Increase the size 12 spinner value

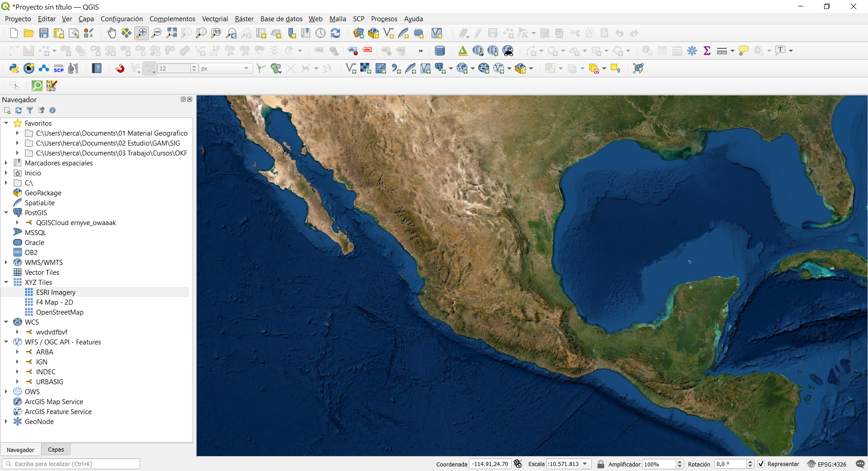pyautogui.click(x=194, y=66)
